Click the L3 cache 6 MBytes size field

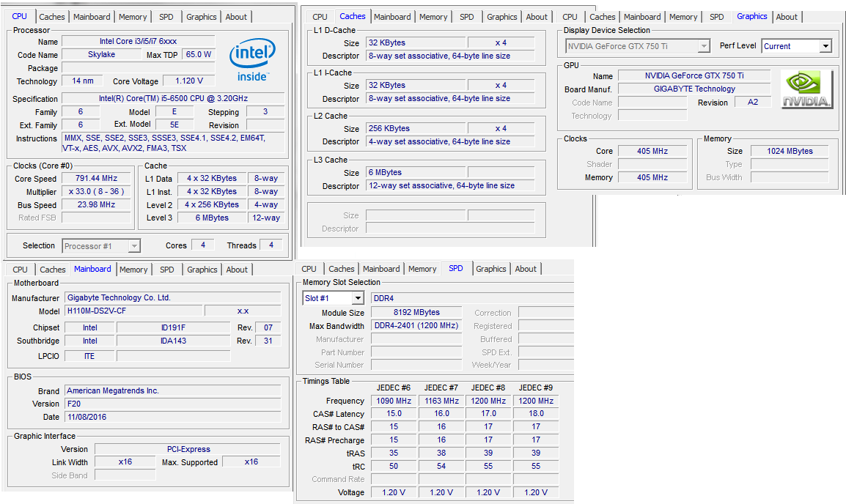416,172
